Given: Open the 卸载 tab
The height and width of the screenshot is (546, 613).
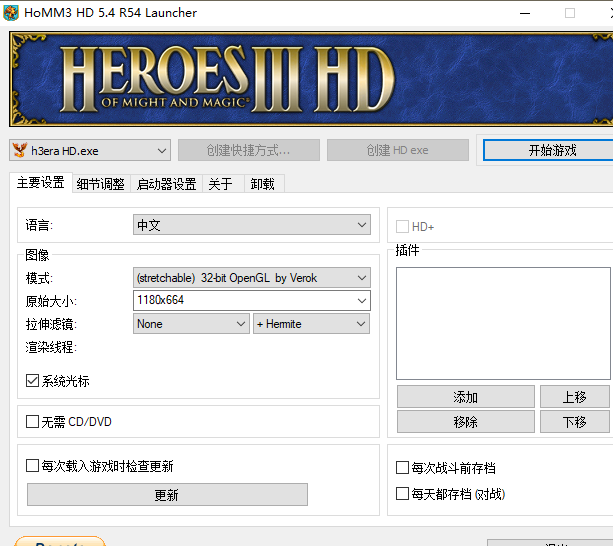Looking at the screenshot, I should pos(263,184).
